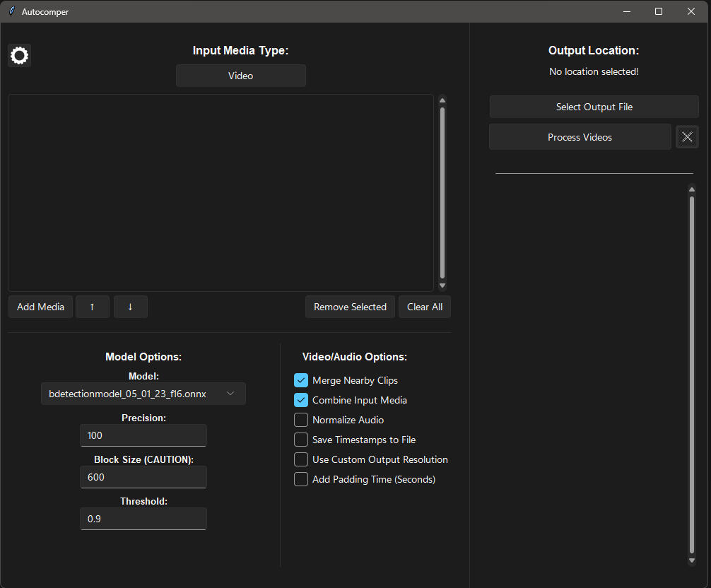The image size is (711, 588).
Task: Click the media list scrollbar down arrow
Action: click(442, 286)
